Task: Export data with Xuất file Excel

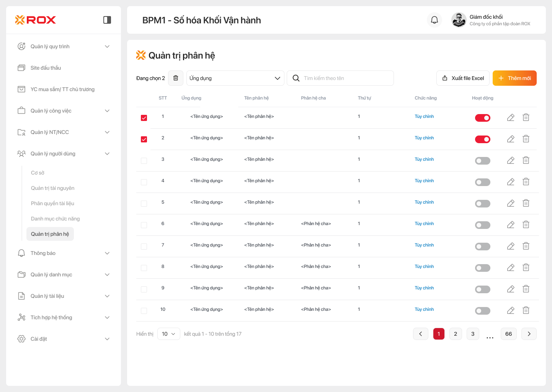Action: click(463, 78)
